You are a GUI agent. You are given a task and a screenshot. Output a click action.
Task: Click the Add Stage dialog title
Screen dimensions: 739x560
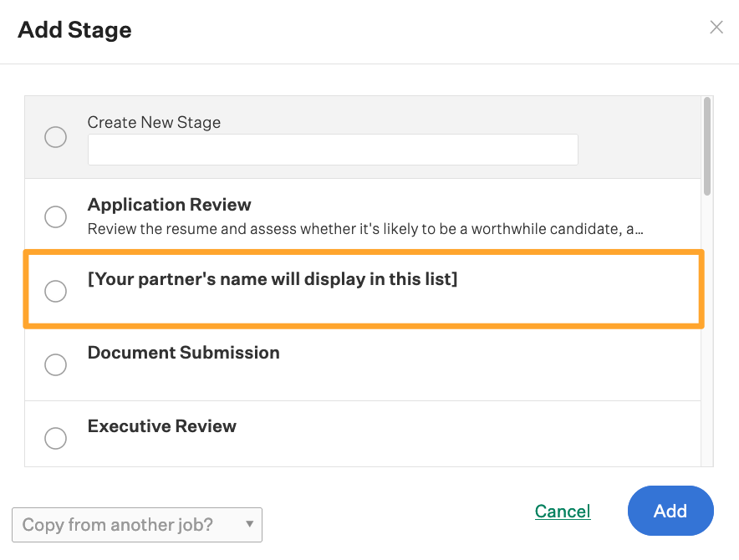tap(74, 29)
